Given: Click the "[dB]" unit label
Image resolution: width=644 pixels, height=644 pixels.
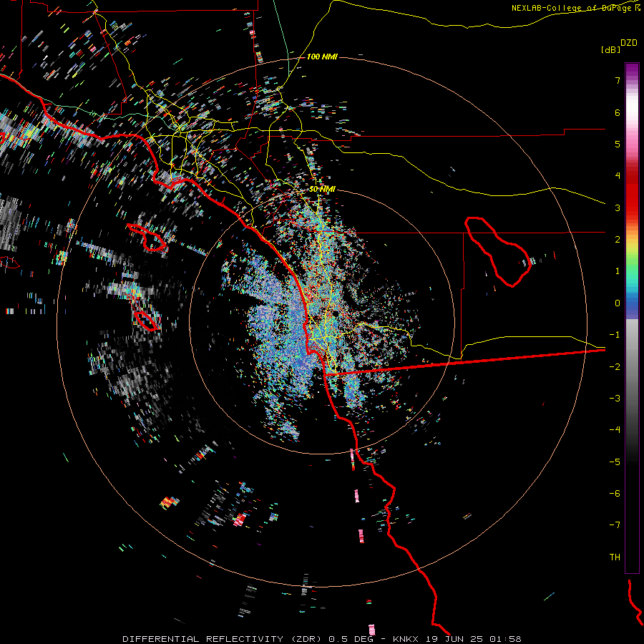Looking at the screenshot, I should click(x=611, y=49).
